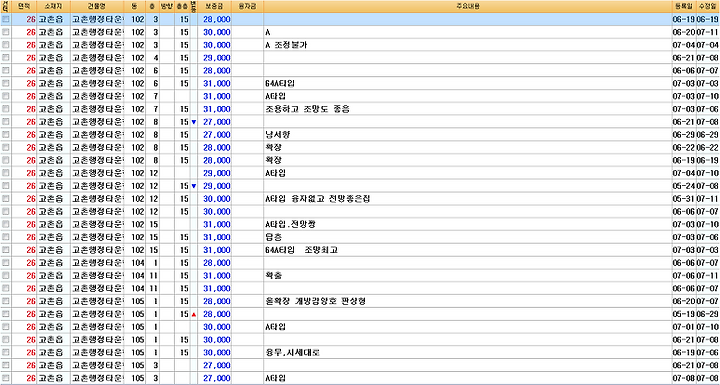Click the blue down-arrow in the 05-24 row
Screen dimensions: 720x385
193,186
